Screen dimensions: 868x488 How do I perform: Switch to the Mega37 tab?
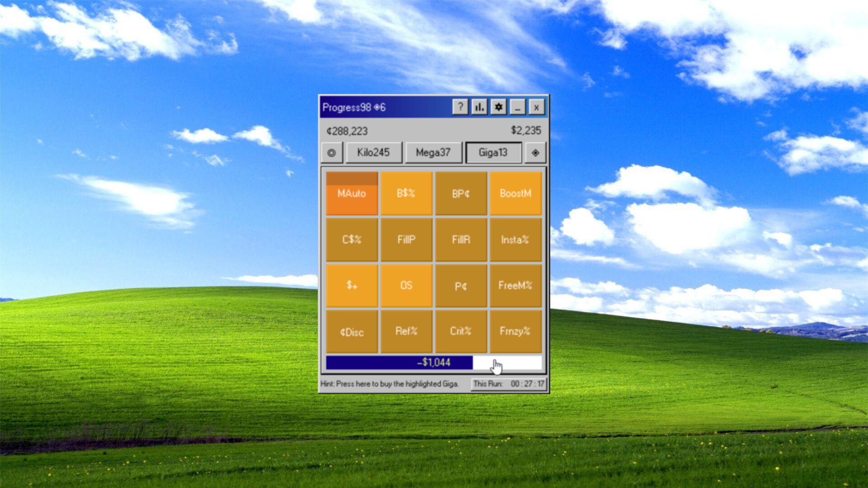coord(433,153)
